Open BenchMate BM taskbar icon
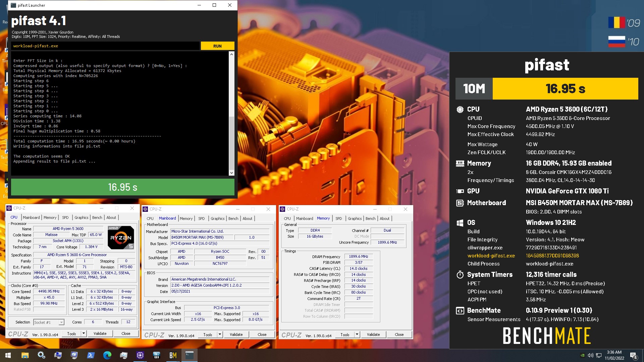This screenshot has height=362, width=644. point(173,355)
